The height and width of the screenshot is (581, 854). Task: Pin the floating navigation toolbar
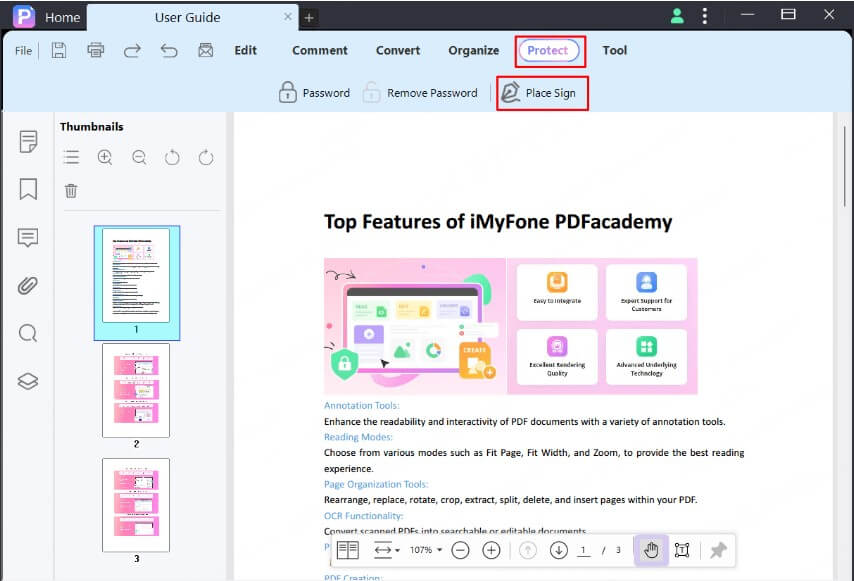click(718, 550)
